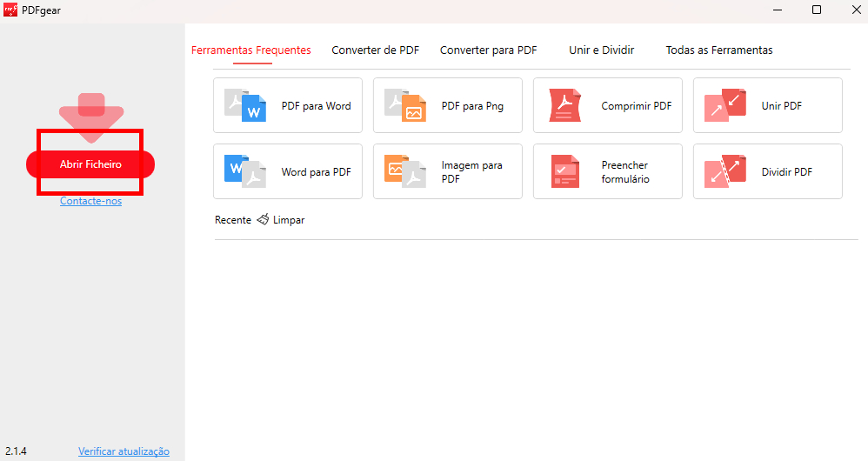Screen dimensions: 868x461
Task: Show Todas as Ferramentas tab
Action: click(x=719, y=50)
